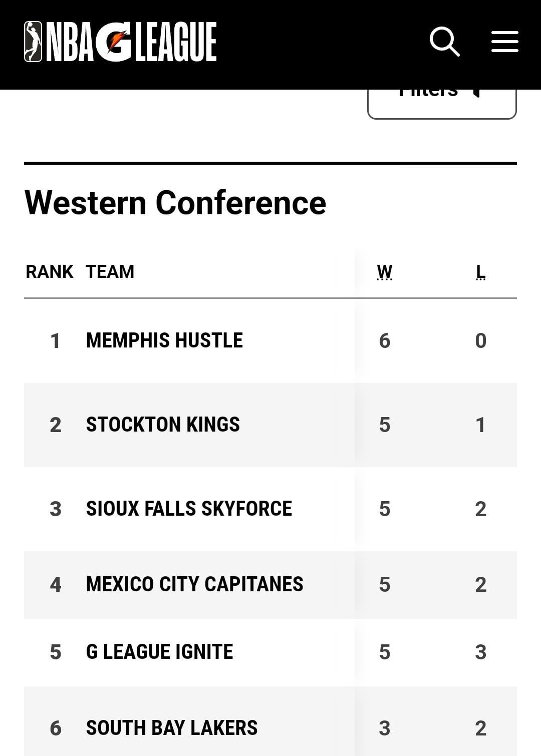
Task: Click rank number 4 in standings
Action: [x=55, y=585]
